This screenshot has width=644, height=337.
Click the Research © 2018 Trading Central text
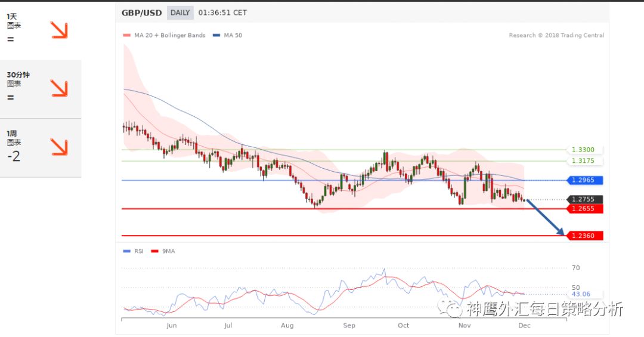point(556,35)
